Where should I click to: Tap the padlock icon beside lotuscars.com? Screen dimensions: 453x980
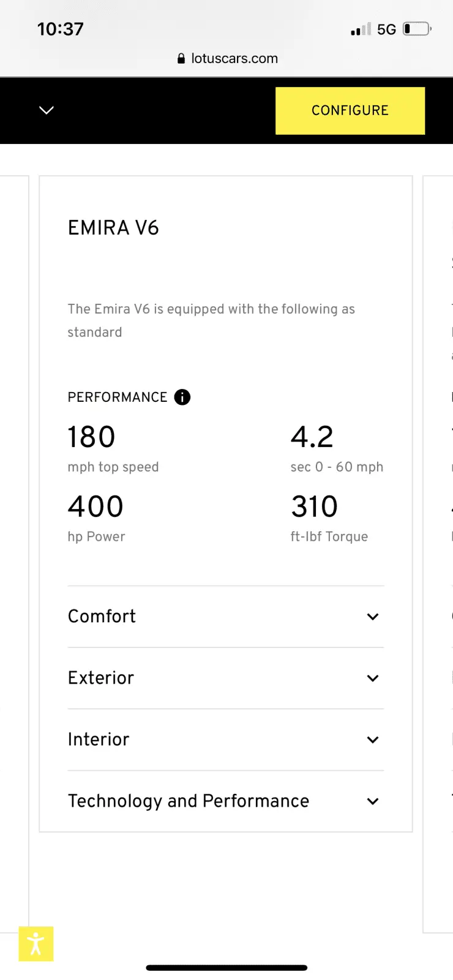click(181, 59)
